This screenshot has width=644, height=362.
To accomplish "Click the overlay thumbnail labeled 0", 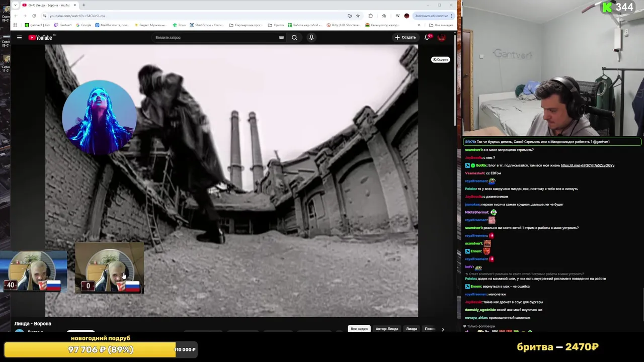I will (109, 269).
